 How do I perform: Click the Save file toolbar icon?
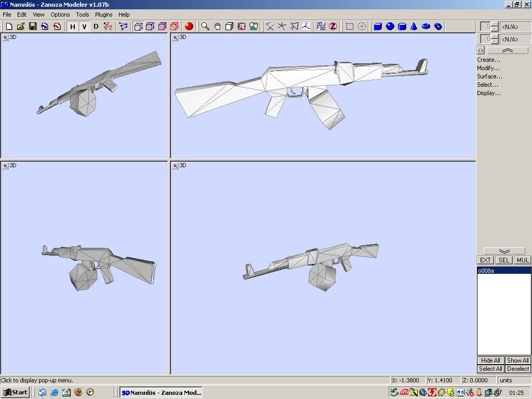click(32, 26)
